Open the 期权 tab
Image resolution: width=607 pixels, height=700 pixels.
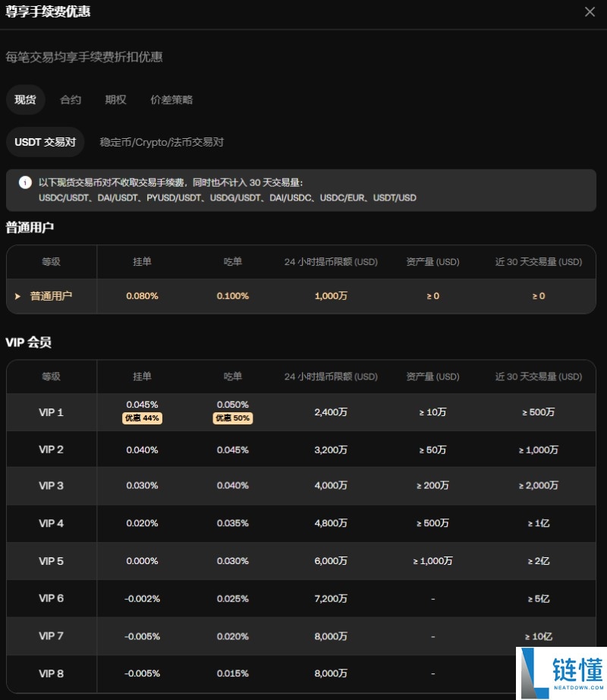(115, 99)
